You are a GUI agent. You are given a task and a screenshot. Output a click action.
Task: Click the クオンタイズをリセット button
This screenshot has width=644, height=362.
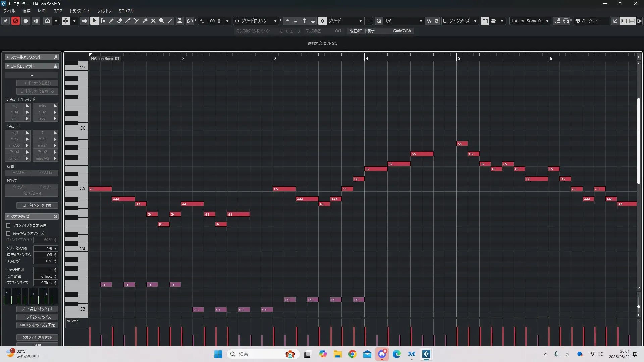(x=37, y=337)
